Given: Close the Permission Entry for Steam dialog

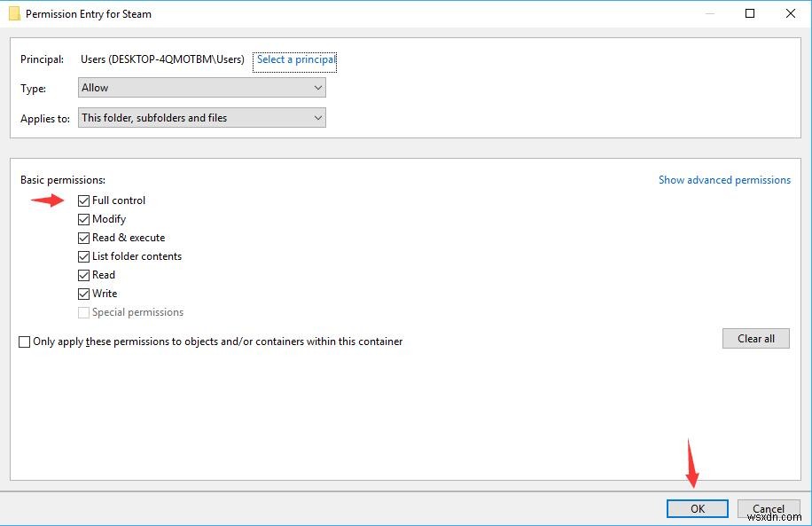Looking at the screenshot, I should click(790, 13).
